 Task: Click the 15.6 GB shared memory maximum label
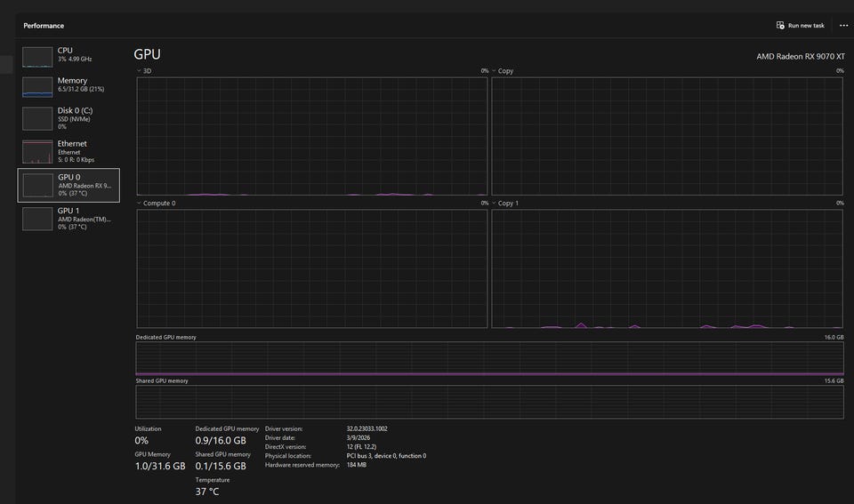834,381
